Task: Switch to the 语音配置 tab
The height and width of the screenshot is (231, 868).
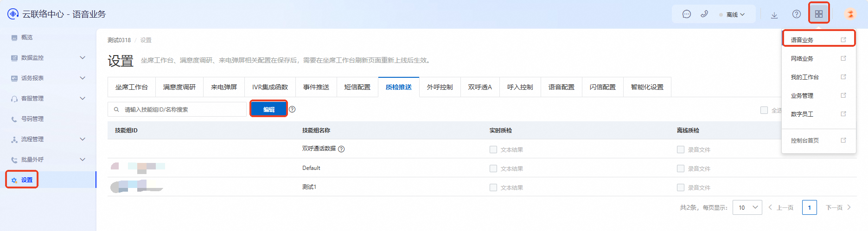Action: tap(562, 87)
